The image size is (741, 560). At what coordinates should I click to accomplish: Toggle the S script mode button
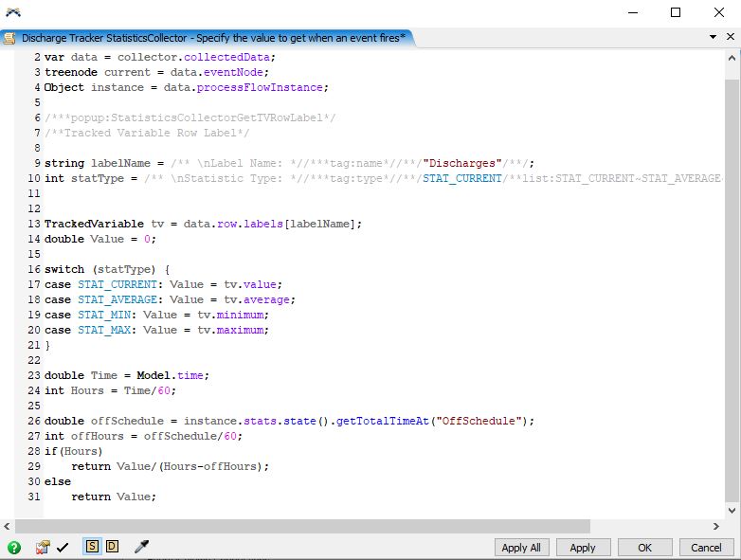(x=92, y=547)
